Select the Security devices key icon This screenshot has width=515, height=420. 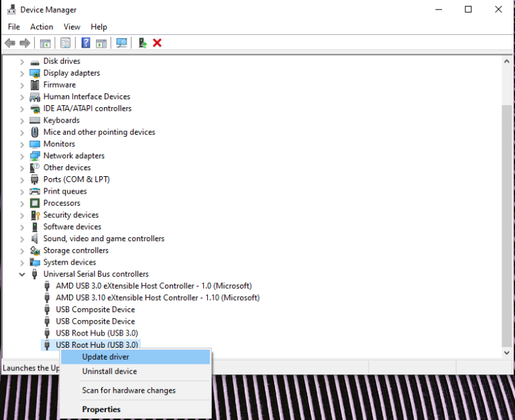[x=35, y=215]
